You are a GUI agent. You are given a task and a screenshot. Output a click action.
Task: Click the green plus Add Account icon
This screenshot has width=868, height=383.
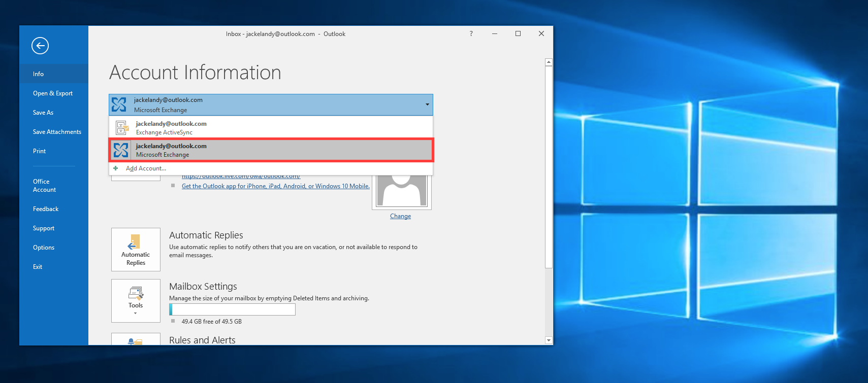pyautogui.click(x=116, y=168)
